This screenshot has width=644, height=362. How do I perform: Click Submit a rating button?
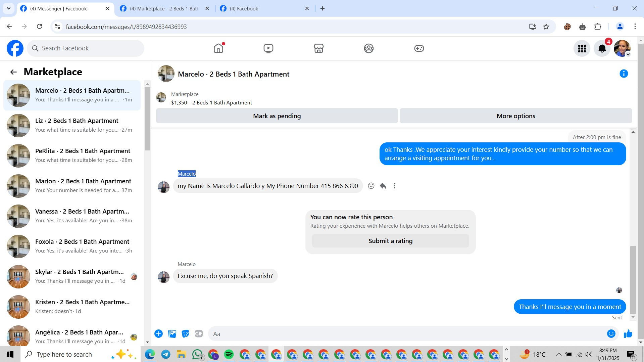(391, 241)
